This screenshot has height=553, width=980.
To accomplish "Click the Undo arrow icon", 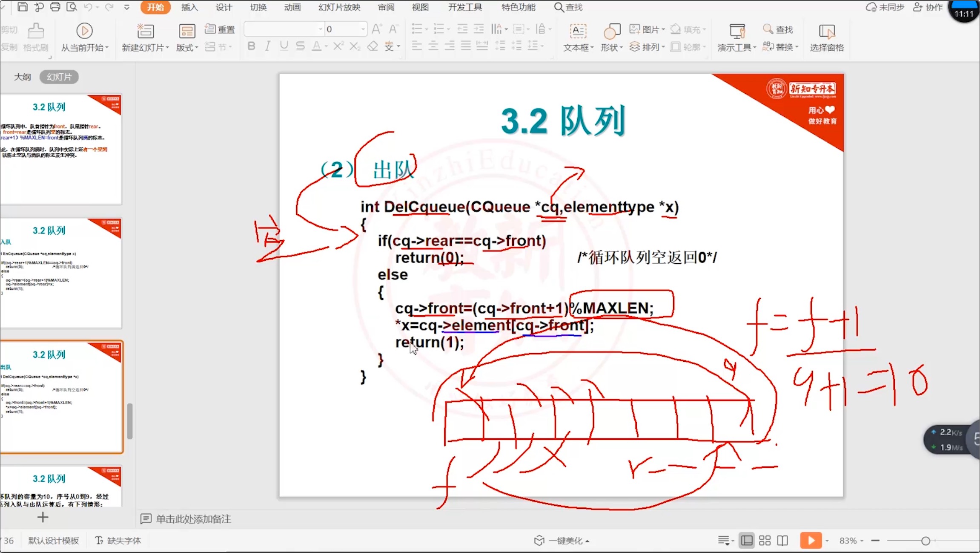I will 88,7.
